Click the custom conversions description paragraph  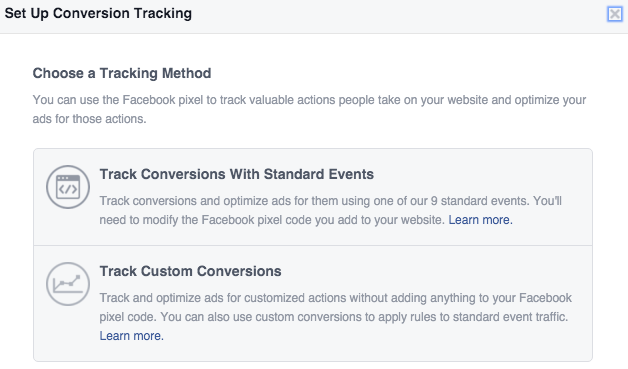[x=336, y=317]
